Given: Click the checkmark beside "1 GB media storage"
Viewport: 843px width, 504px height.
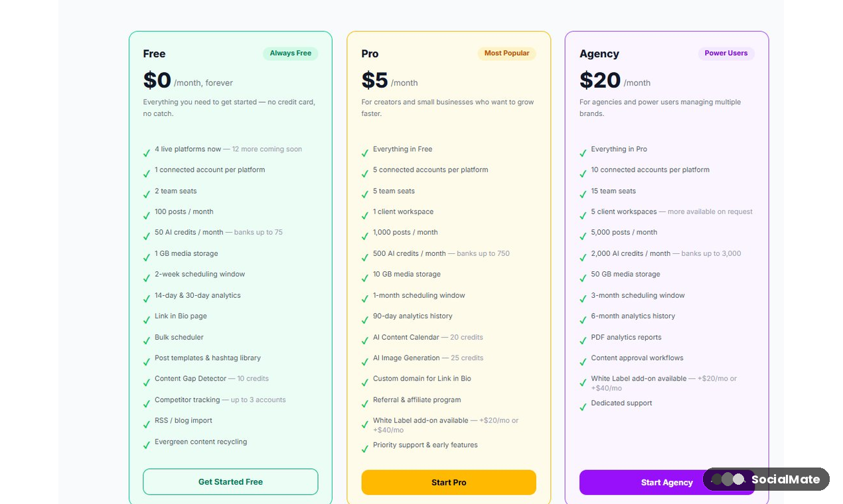Looking at the screenshot, I should [x=146, y=255].
